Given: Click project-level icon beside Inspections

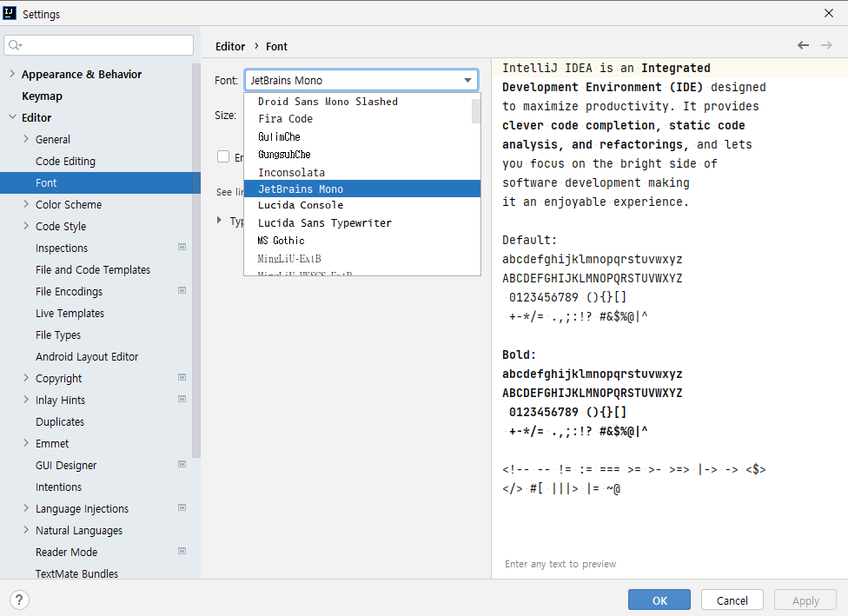Looking at the screenshot, I should click(x=182, y=247).
